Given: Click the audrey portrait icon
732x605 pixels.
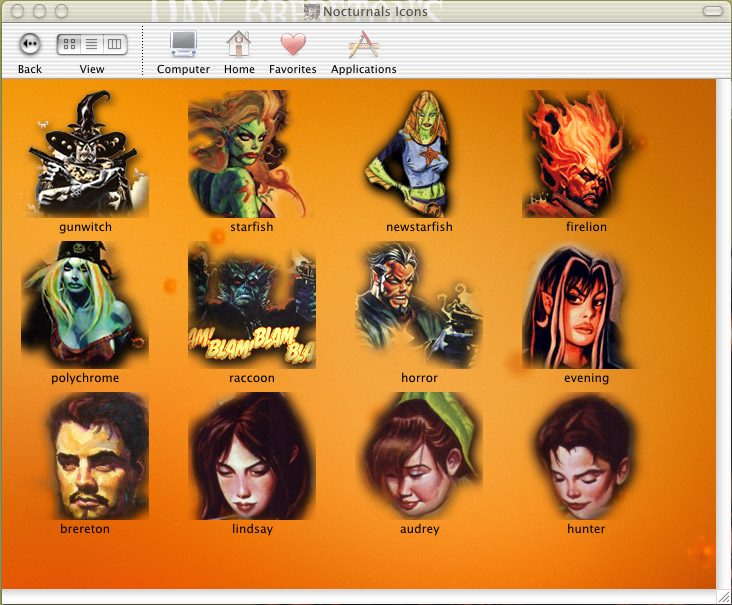Looking at the screenshot, I should click(418, 457).
